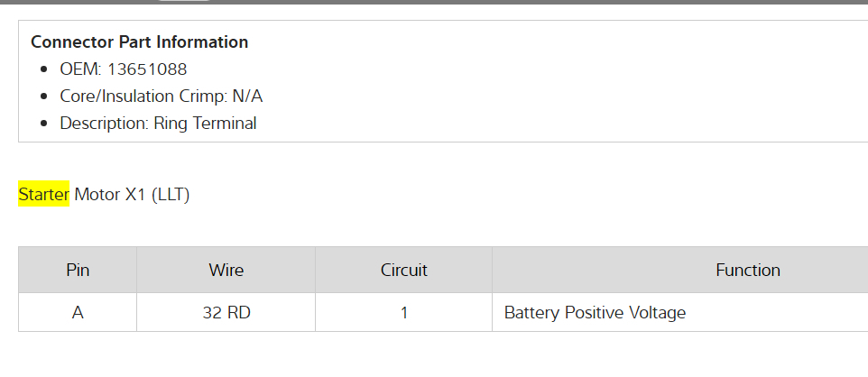Click the bullet point beside the OEM line

[x=45, y=69]
